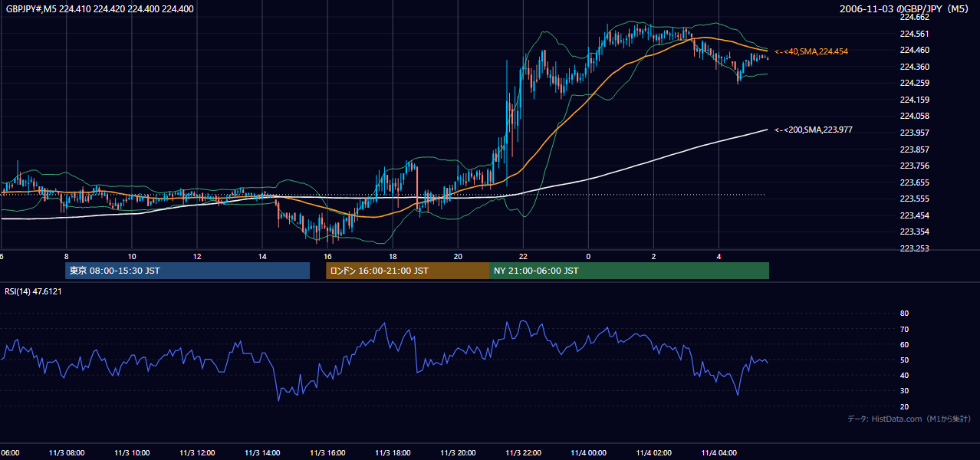
Task: Click price axis value 224.460
Action: point(914,50)
